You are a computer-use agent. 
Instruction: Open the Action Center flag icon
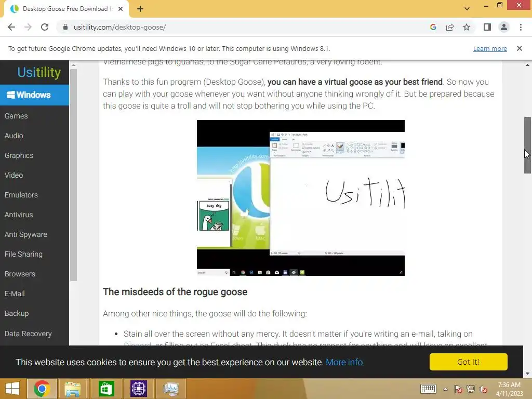pyautogui.click(x=458, y=389)
